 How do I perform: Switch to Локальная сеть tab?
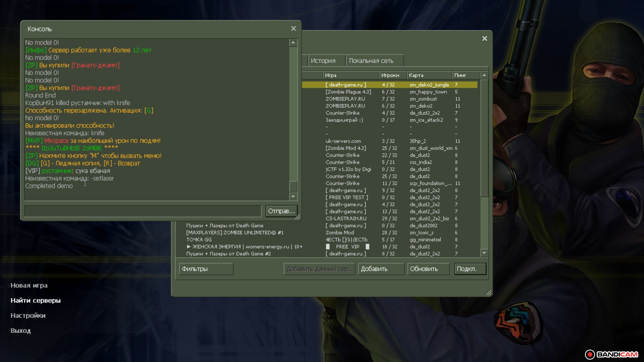(371, 61)
